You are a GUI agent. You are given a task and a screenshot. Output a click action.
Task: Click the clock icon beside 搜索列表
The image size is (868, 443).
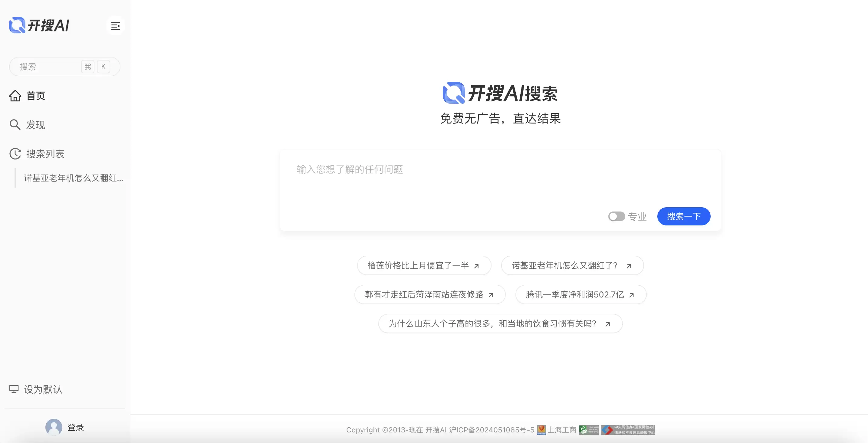[15, 154]
